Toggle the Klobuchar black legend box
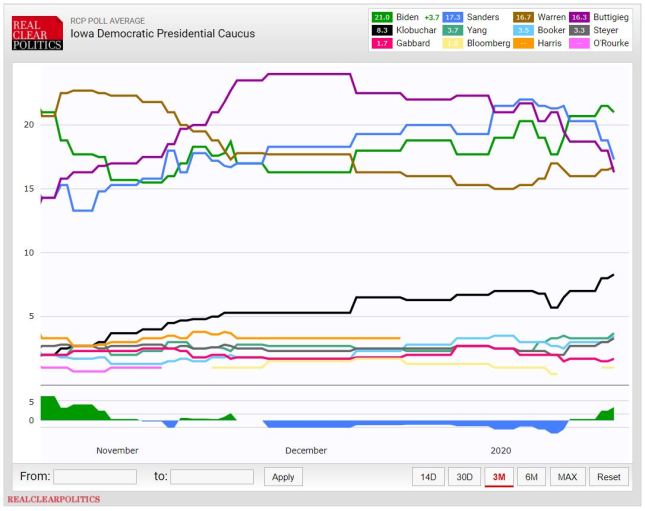 pyautogui.click(x=382, y=31)
